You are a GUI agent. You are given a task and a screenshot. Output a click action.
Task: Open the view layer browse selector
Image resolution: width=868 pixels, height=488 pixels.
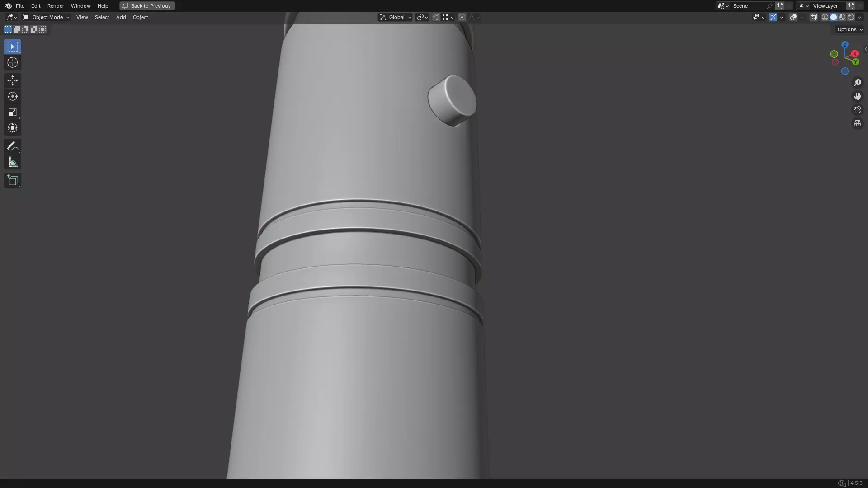[x=803, y=6]
